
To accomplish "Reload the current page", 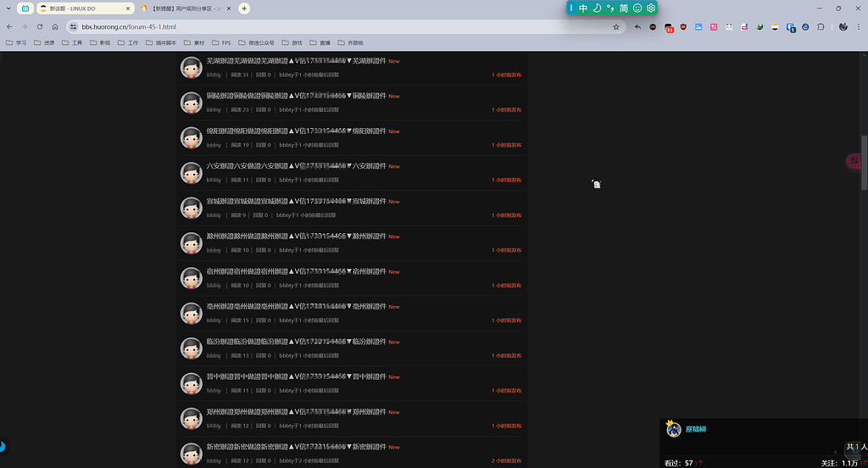I will [x=40, y=26].
